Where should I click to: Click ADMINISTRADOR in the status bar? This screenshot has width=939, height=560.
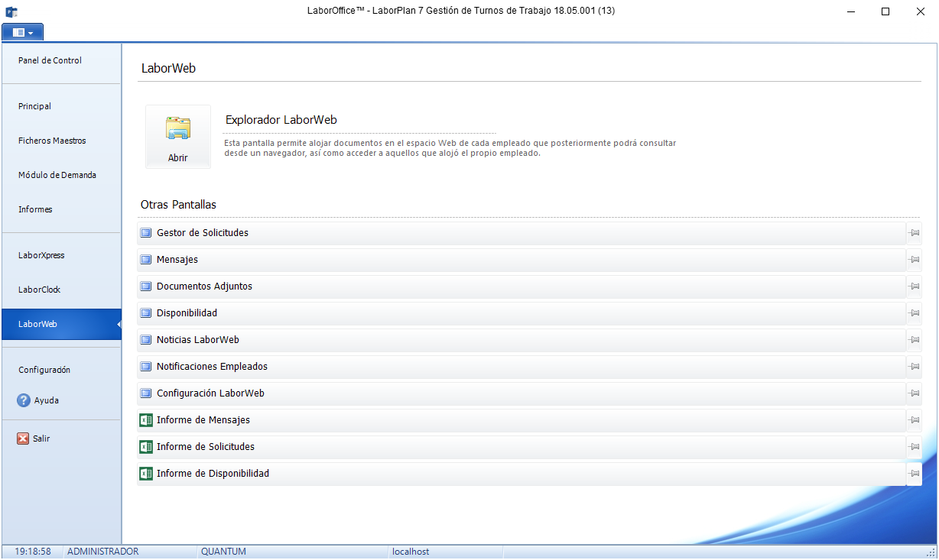click(103, 552)
